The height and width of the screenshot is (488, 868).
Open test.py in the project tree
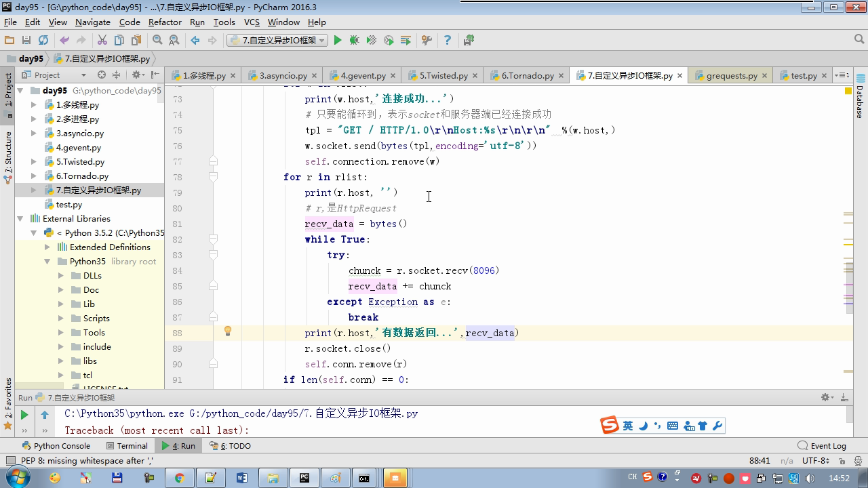[x=68, y=205]
